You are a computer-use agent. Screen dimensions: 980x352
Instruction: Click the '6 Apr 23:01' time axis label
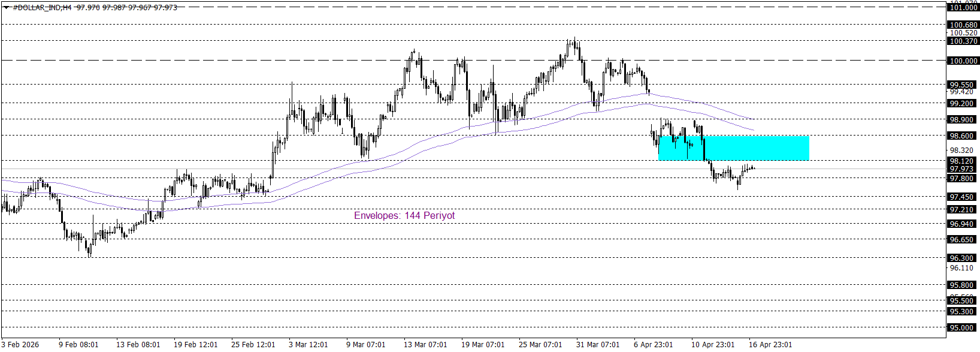[x=653, y=345]
